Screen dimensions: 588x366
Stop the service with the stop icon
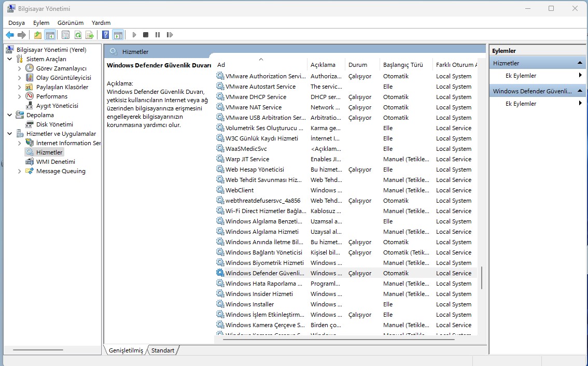[146, 35]
